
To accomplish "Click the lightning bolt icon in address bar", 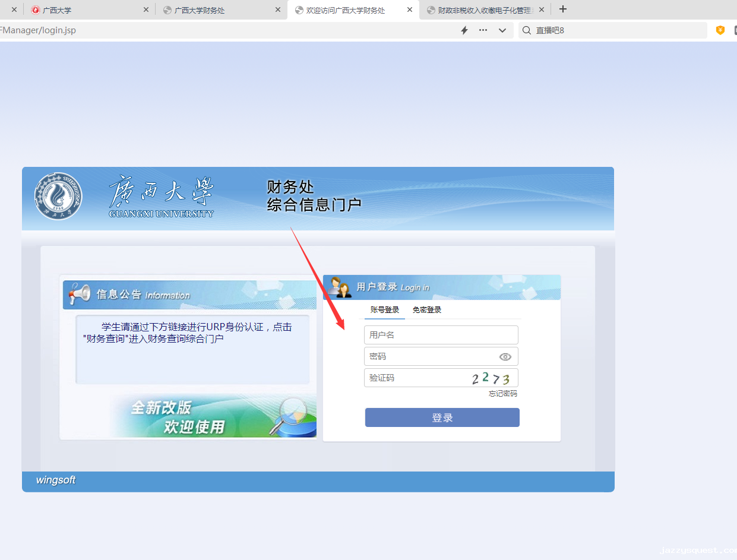I will (x=464, y=30).
